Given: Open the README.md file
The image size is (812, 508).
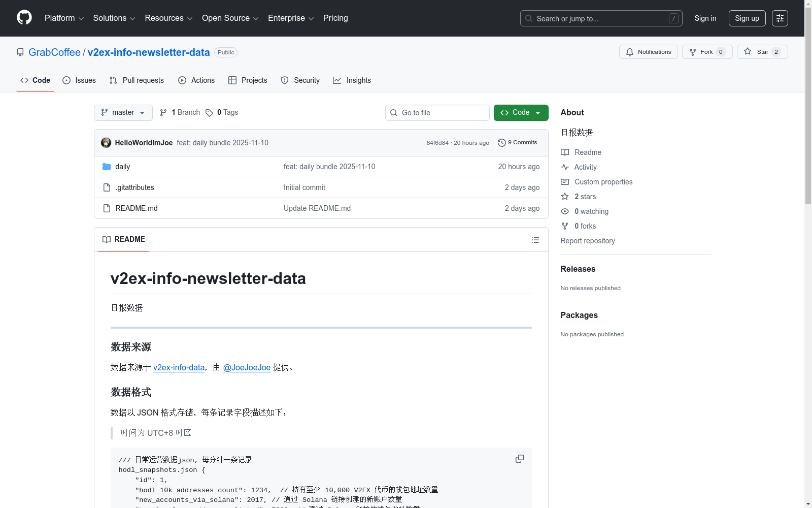Looking at the screenshot, I should pyautogui.click(x=136, y=208).
